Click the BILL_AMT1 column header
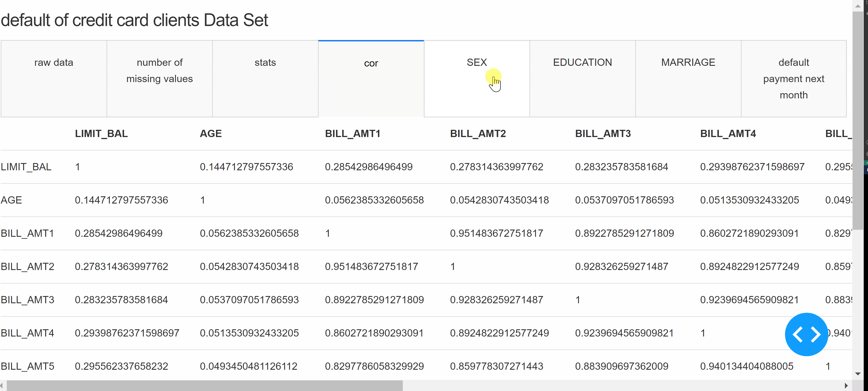The image size is (868, 391). tap(352, 133)
